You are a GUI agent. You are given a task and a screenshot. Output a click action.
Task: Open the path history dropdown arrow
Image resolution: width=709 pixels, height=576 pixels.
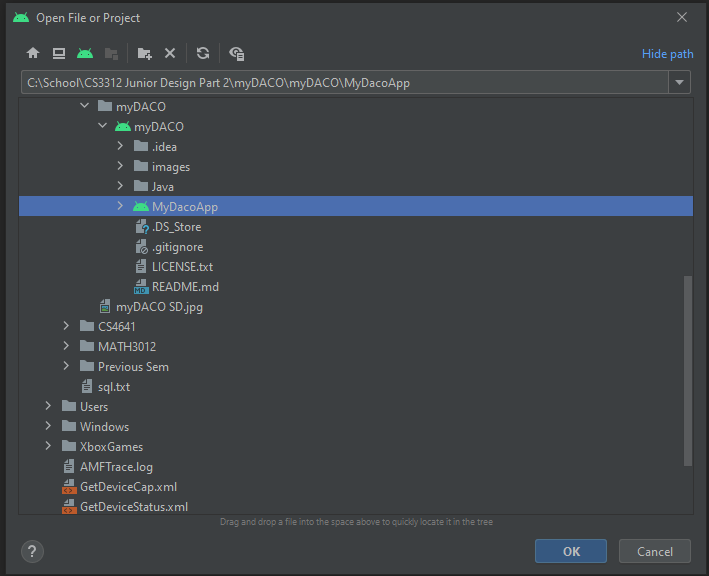pos(679,82)
